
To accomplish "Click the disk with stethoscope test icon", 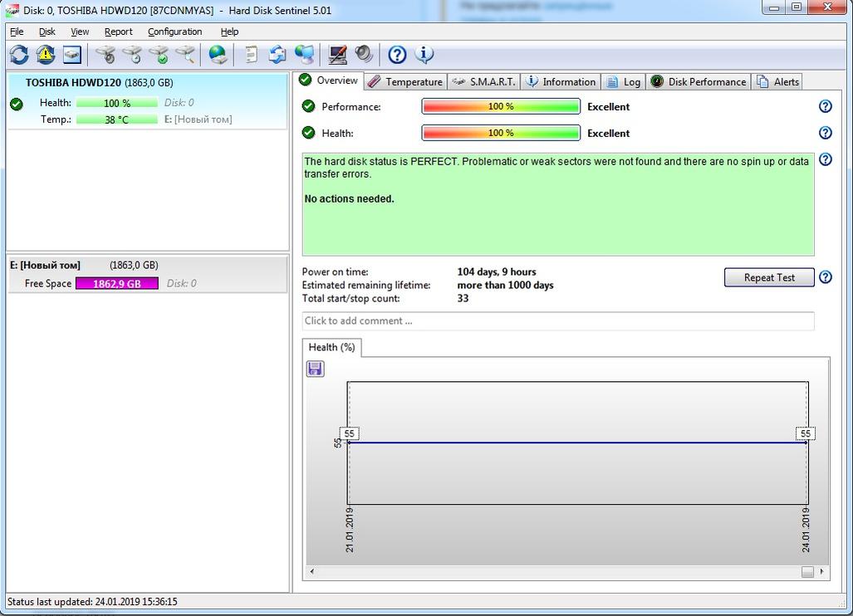I will (105, 54).
